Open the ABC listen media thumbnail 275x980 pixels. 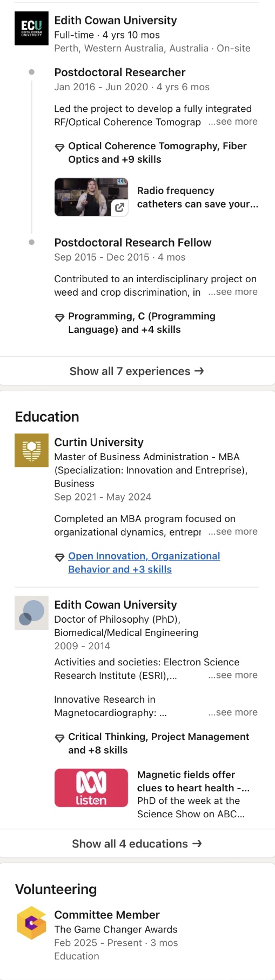pos(91,788)
